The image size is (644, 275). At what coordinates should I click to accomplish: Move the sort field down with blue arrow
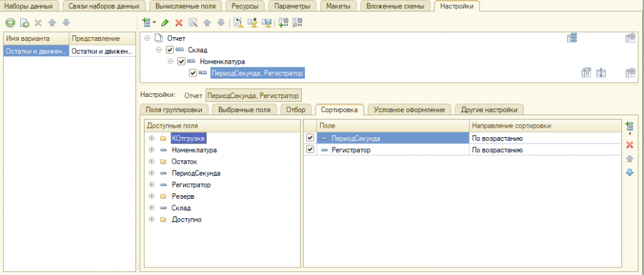(x=629, y=172)
